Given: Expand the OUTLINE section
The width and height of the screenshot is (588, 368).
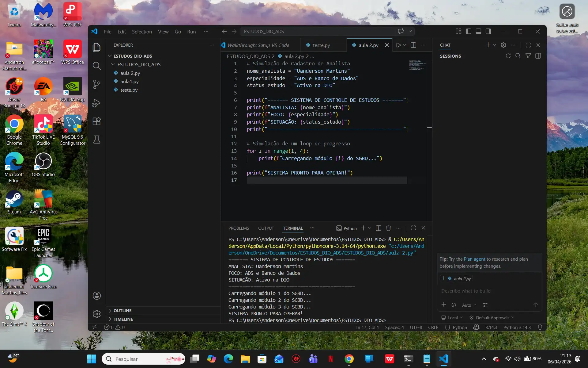Looking at the screenshot, I should point(123,311).
